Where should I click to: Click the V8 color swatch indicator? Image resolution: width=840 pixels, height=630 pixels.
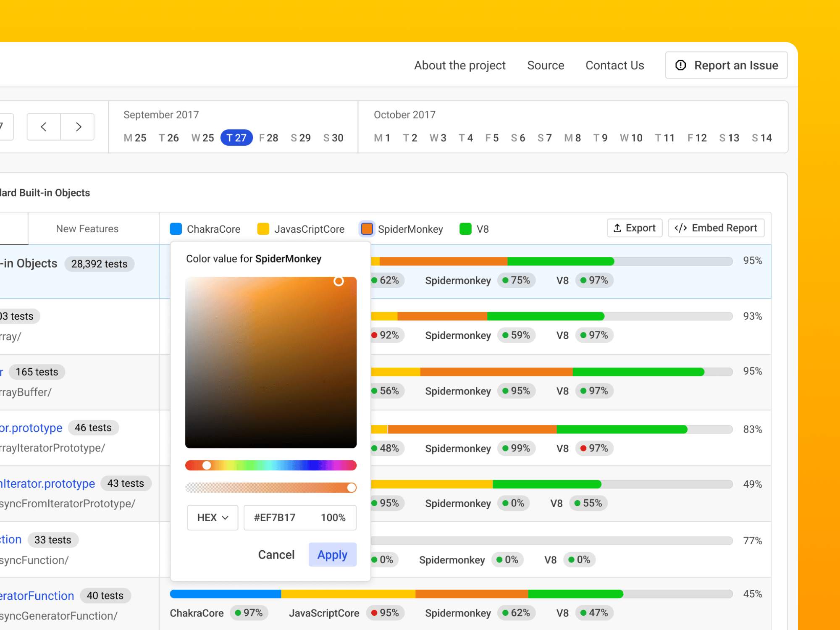coord(465,229)
